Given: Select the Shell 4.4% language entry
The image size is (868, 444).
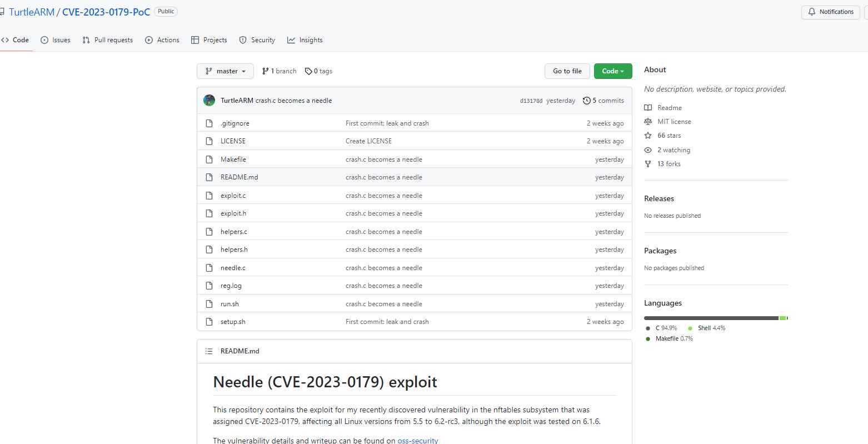Looking at the screenshot, I should click(707, 328).
